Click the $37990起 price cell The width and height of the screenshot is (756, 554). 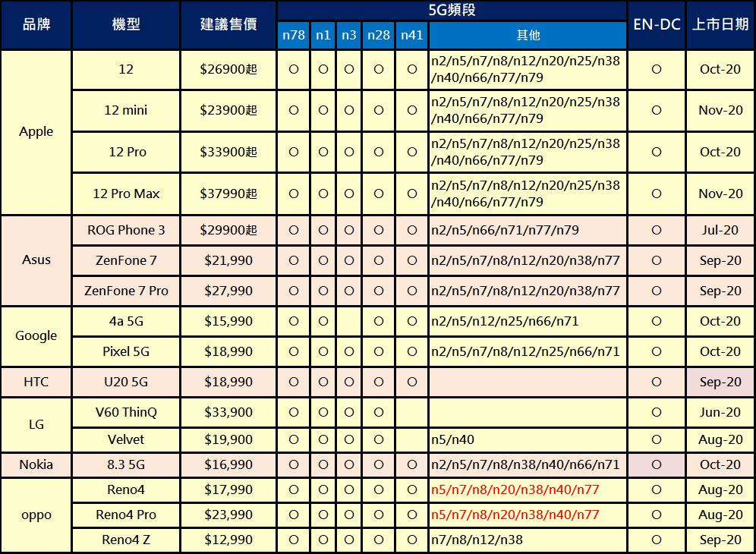click(228, 194)
